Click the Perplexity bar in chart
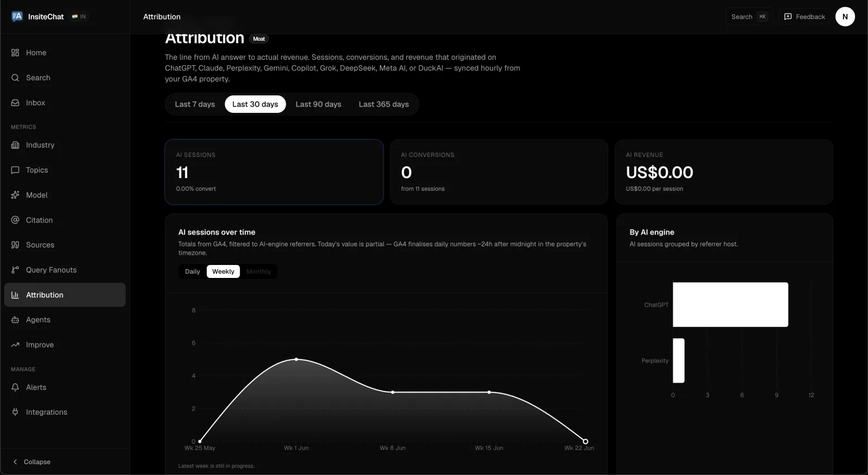This screenshot has width=868, height=475. coord(679,360)
